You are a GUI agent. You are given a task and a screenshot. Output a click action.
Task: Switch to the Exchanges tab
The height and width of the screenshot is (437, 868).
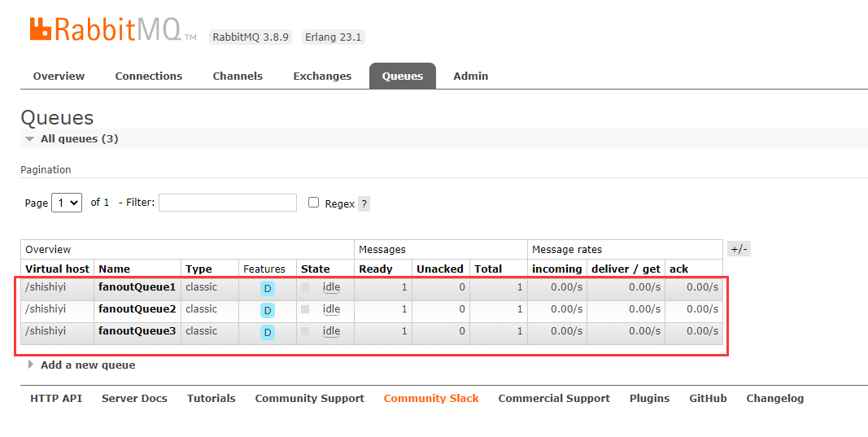pyautogui.click(x=322, y=76)
